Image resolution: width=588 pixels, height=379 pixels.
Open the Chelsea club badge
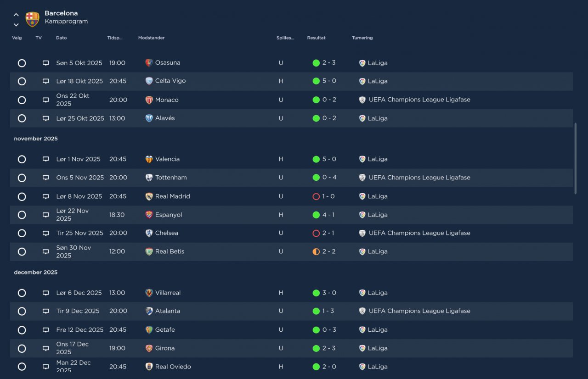tap(149, 233)
